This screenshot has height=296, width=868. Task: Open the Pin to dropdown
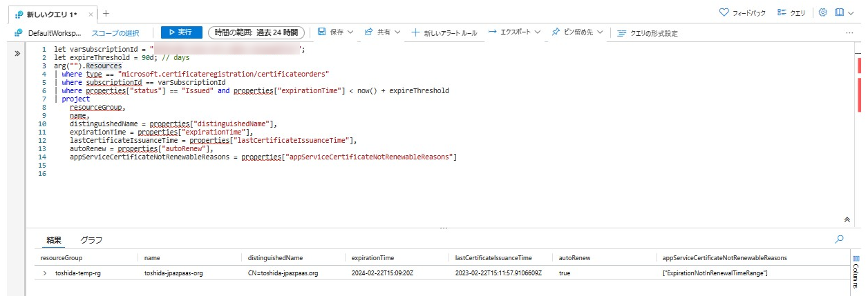(x=578, y=32)
